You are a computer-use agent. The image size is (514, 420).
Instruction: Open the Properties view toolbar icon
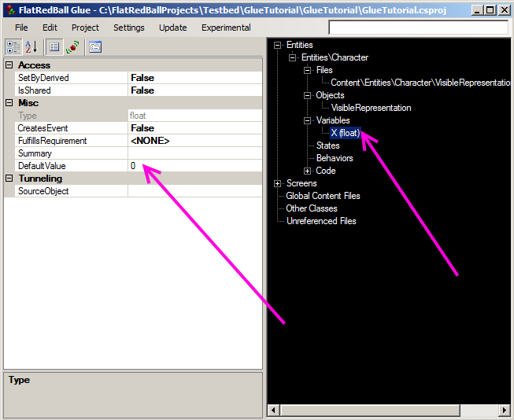54,47
